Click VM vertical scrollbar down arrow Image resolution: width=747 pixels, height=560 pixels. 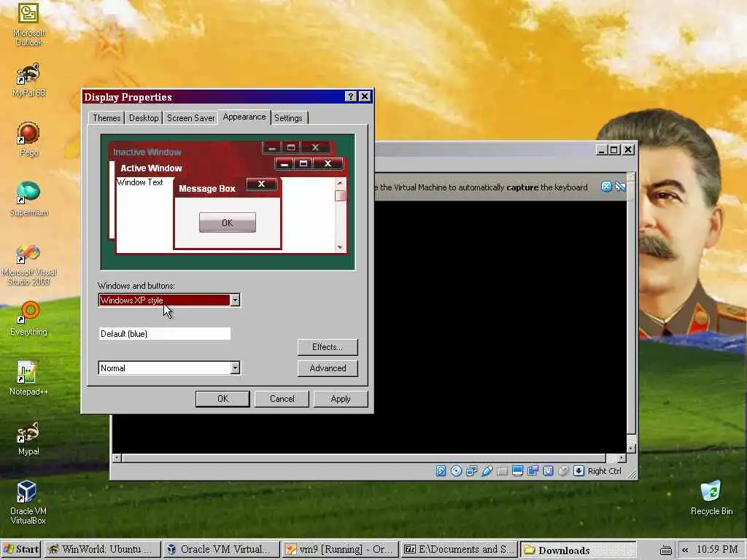631,448
